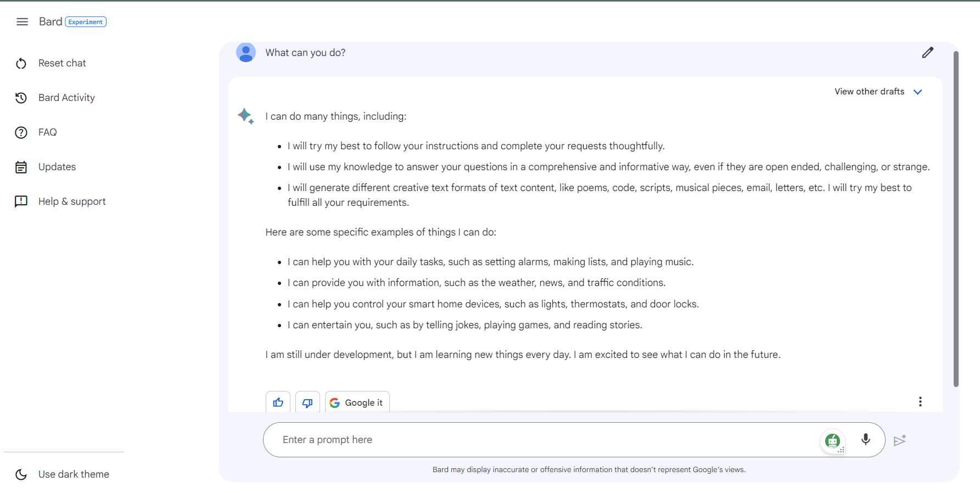The width and height of the screenshot is (980, 493).
Task: Click the edit prompt pencil icon
Action: 927,53
